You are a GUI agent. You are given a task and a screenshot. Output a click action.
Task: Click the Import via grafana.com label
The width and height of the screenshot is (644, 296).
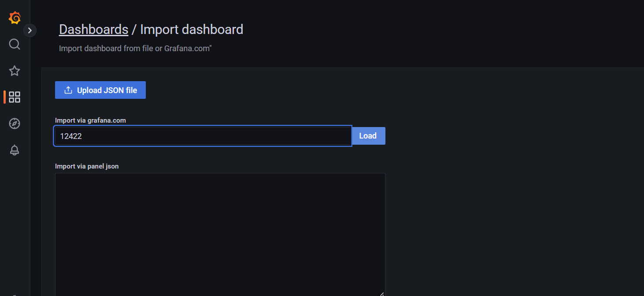coord(90,120)
